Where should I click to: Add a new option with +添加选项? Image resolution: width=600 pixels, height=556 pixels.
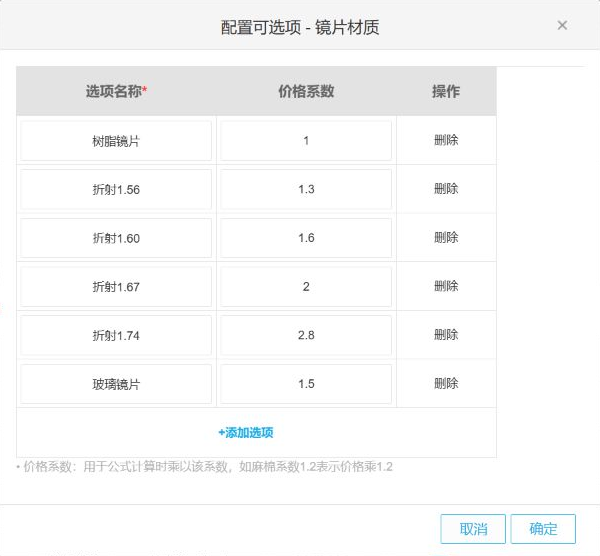click(x=246, y=433)
